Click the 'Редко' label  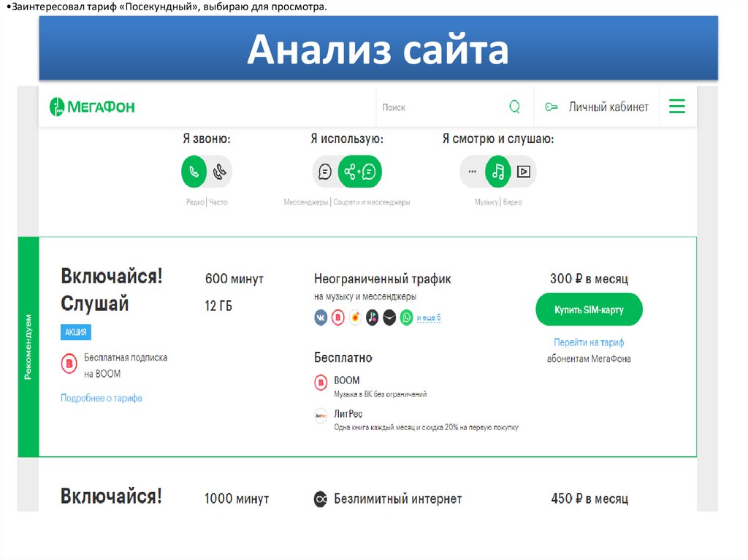click(x=194, y=202)
